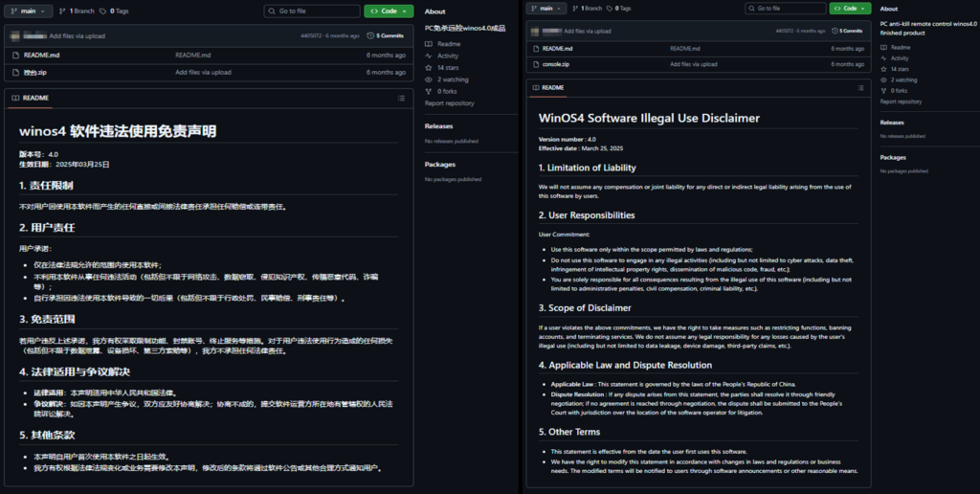Click the '3. 免责范围' heading on left page

[47, 319]
